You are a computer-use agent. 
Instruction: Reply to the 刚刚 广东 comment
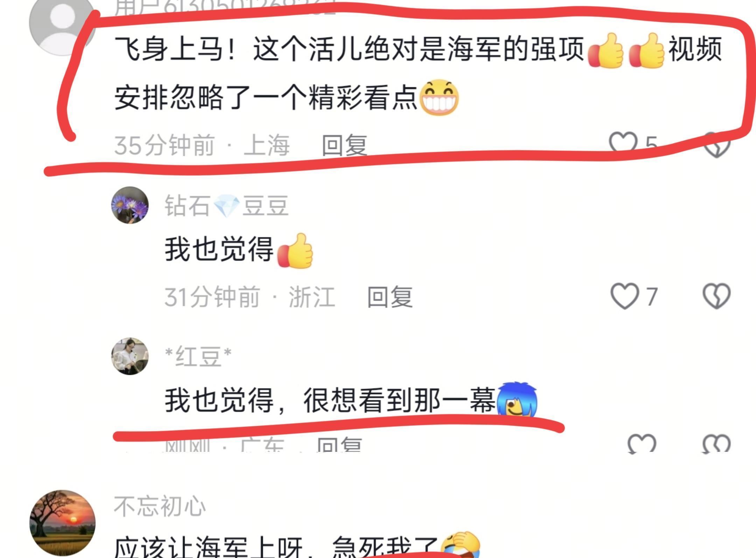pyautogui.click(x=339, y=445)
